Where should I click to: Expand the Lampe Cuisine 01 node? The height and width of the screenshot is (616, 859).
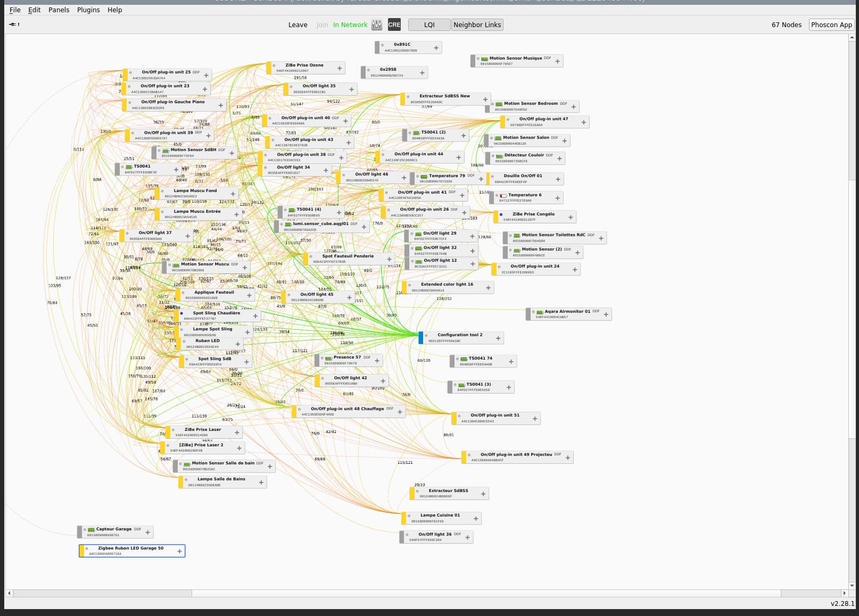pos(476,518)
